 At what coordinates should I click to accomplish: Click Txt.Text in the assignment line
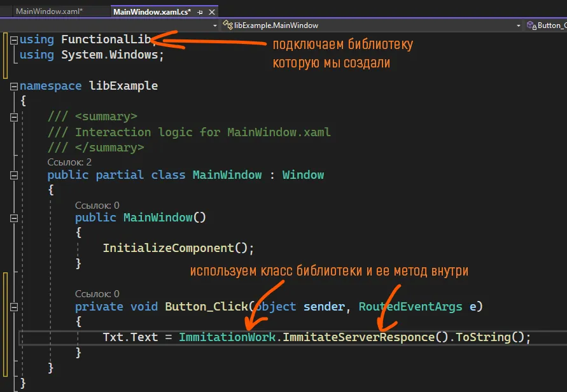(130, 337)
